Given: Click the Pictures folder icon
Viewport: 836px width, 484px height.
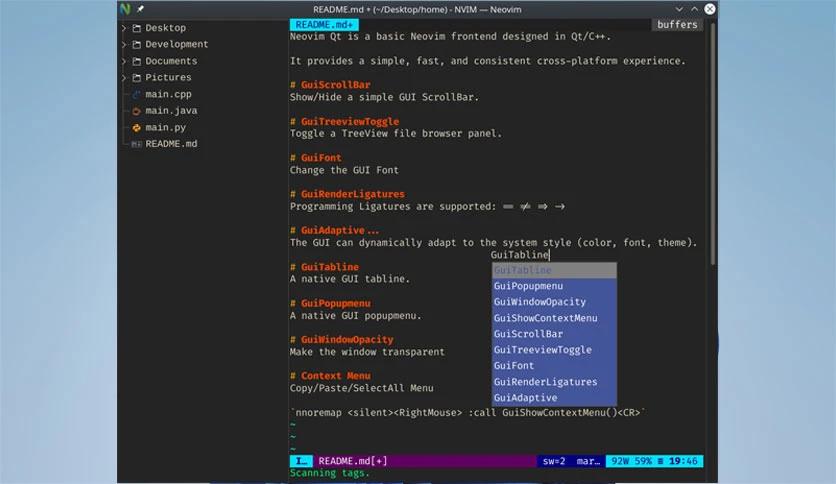Looking at the screenshot, I should (x=136, y=78).
